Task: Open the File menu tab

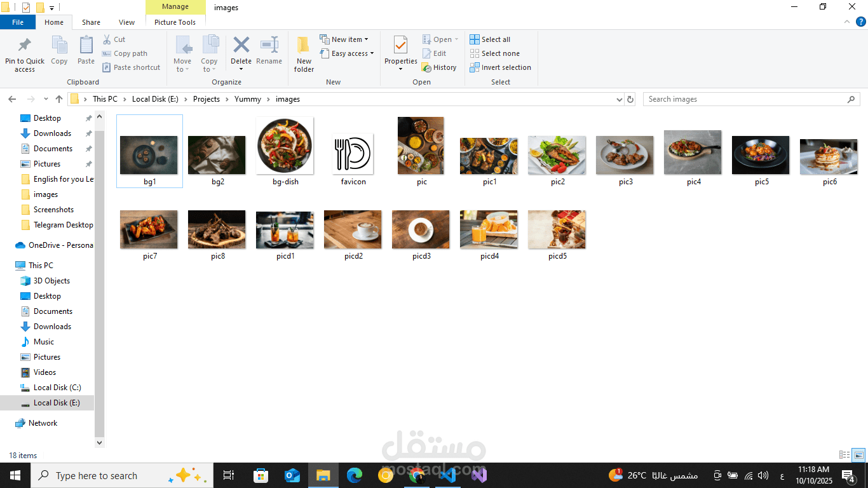Action: (18, 22)
